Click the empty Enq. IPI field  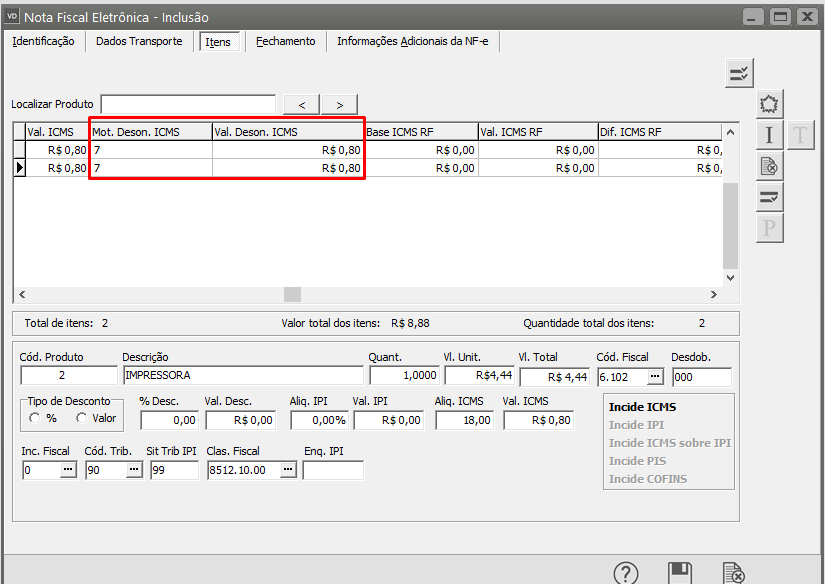point(333,470)
